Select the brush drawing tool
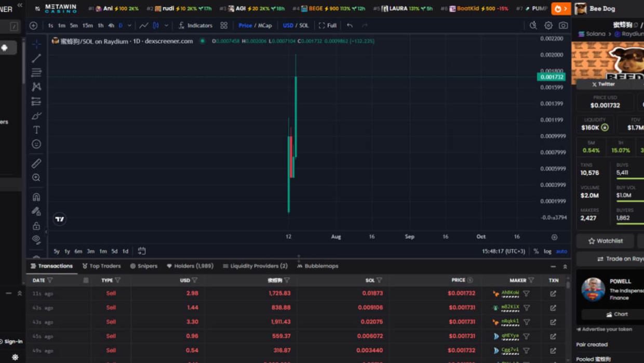Viewport: 644px width, 363px height. [x=36, y=115]
